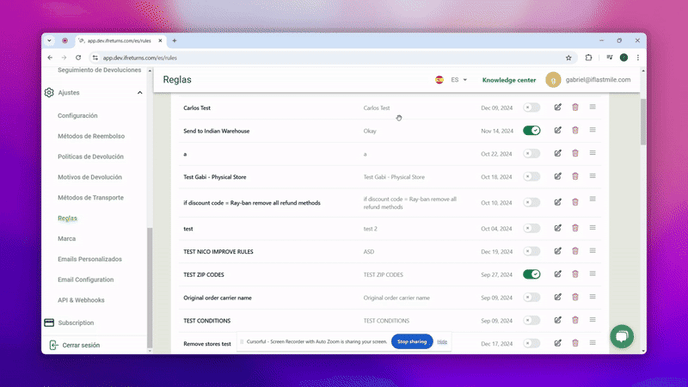This screenshot has height=387, width=688.
Task: Delete the Send to Indian Warehouse rule
Action: point(575,130)
